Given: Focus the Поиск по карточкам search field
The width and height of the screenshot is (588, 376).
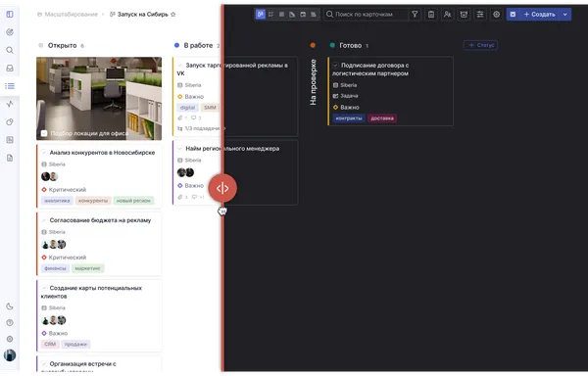Looking at the screenshot, I should click(x=366, y=15).
